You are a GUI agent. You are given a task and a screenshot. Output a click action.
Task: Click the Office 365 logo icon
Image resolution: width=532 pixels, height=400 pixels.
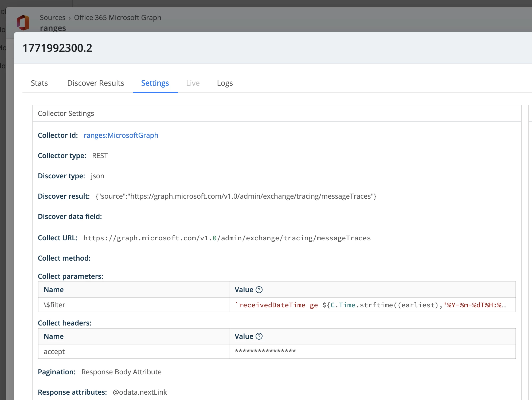click(x=23, y=23)
